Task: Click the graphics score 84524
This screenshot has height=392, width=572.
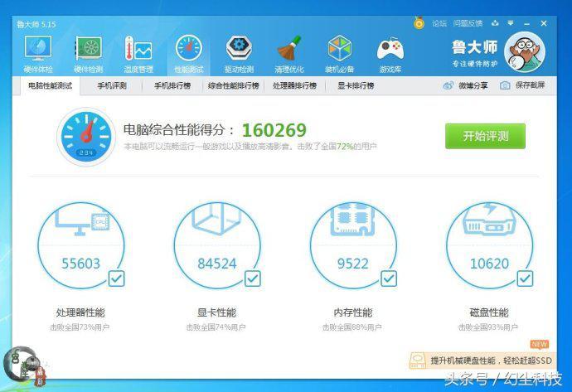Action: point(217,264)
